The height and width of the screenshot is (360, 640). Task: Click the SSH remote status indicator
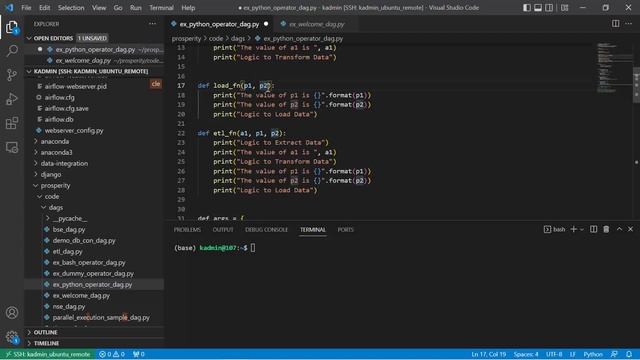[48, 354]
